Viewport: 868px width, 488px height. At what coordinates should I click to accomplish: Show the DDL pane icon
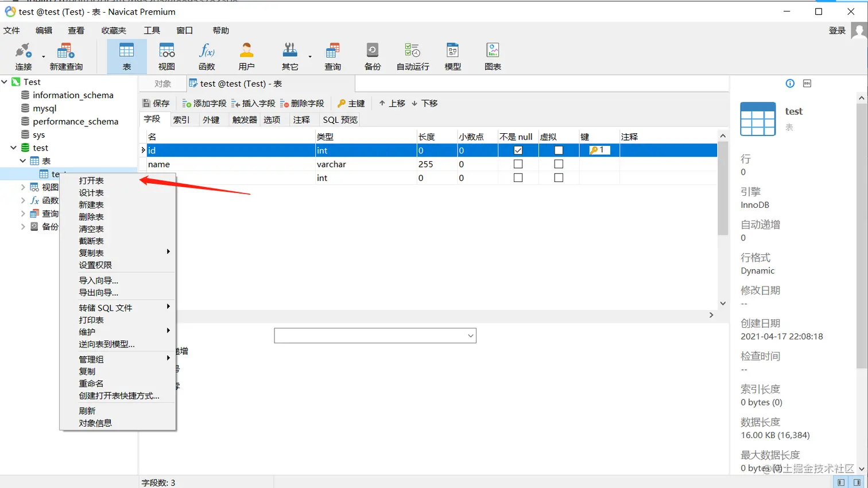(x=807, y=83)
